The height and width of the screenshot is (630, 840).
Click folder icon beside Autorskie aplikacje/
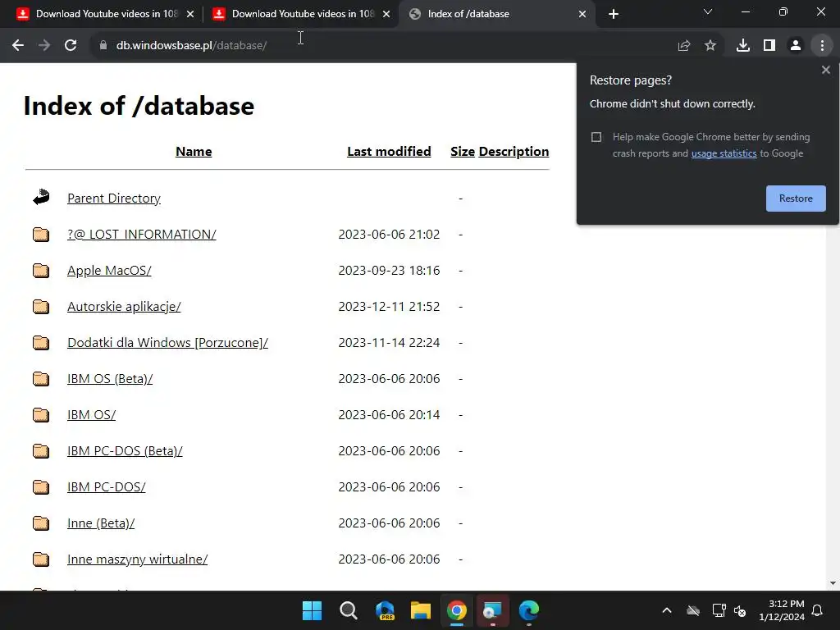[x=41, y=307]
